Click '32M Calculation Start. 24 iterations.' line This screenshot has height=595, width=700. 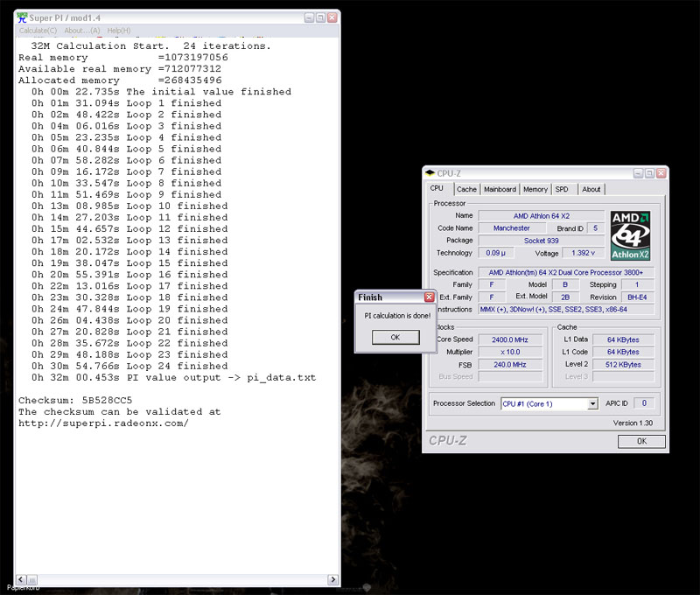pos(150,46)
